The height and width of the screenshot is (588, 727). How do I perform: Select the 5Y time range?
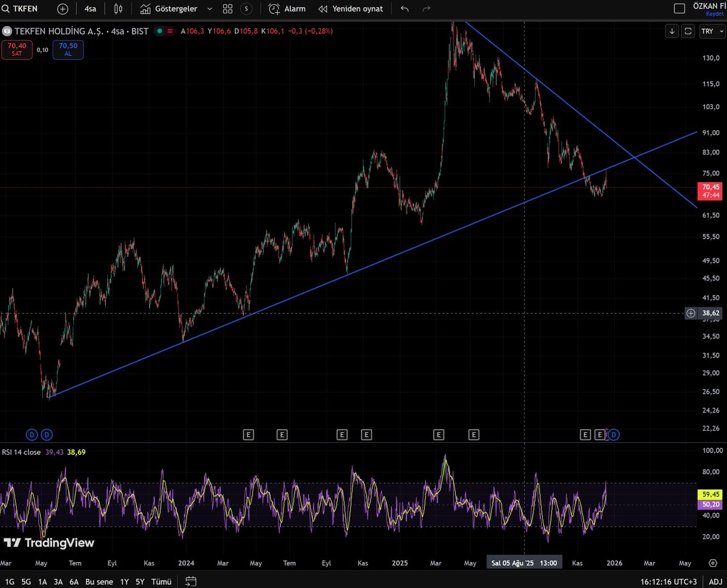click(140, 581)
